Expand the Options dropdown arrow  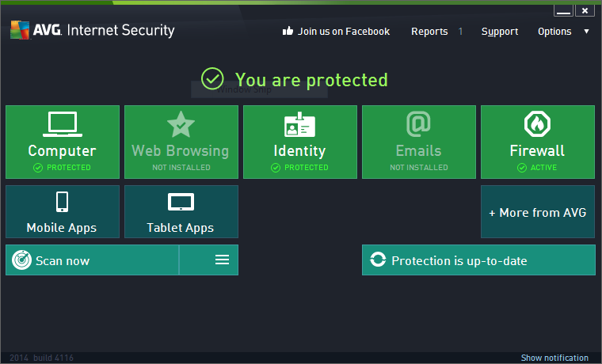pyautogui.click(x=586, y=32)
